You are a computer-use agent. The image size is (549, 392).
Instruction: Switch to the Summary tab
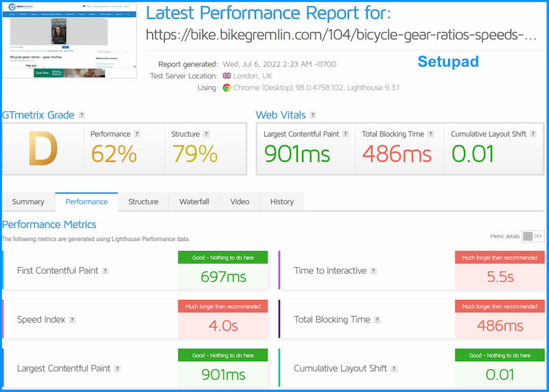[x=28, y=202]
